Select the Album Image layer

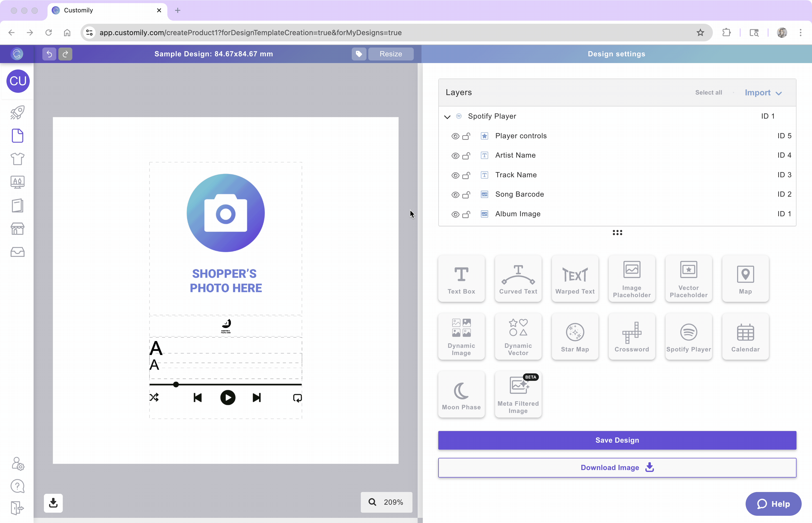pyautogui.click(x=517, y=214)
